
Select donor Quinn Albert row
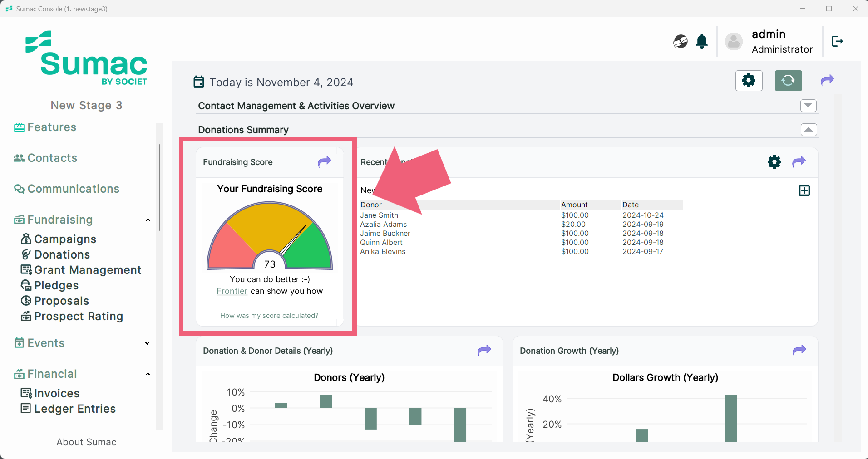[x=521, y=243]
